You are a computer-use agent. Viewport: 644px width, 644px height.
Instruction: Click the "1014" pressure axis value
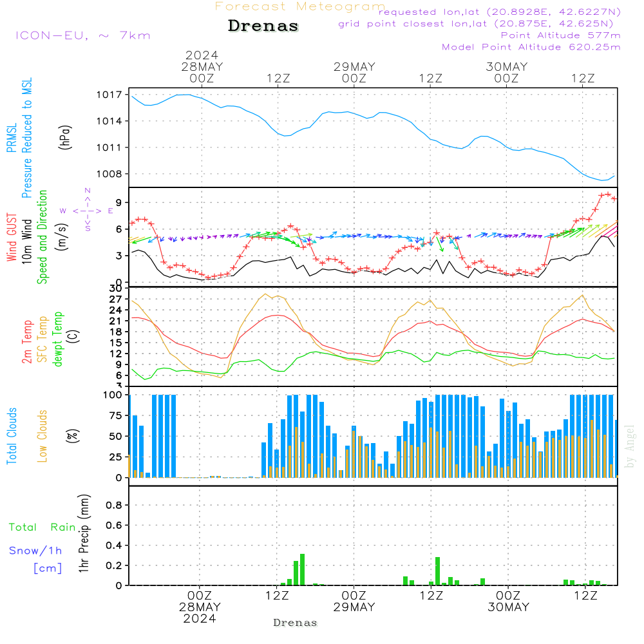pyautogui.click(x=109, y=121)
